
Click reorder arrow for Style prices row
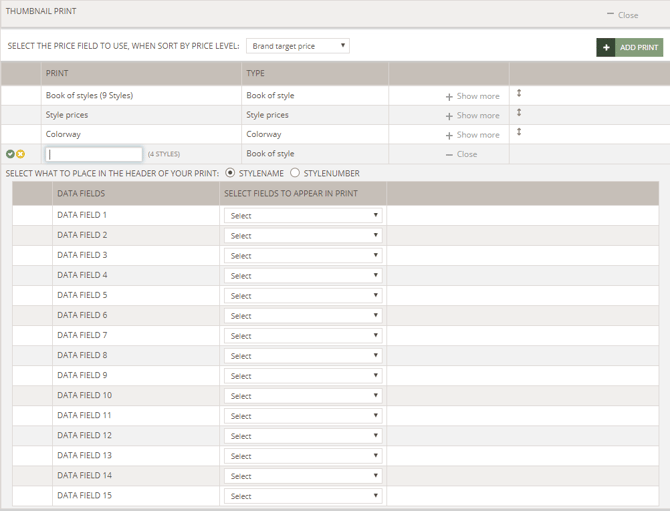click(x=519, y=113)
